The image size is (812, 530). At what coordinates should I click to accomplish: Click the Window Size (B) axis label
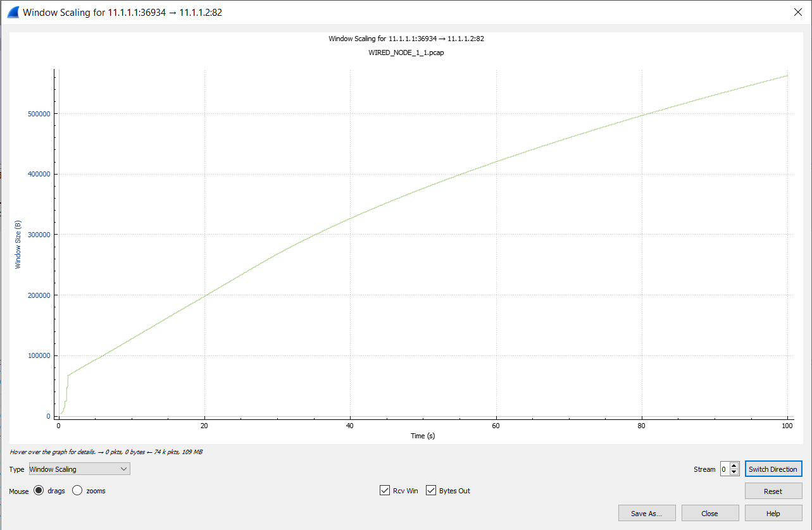(18, 245)
